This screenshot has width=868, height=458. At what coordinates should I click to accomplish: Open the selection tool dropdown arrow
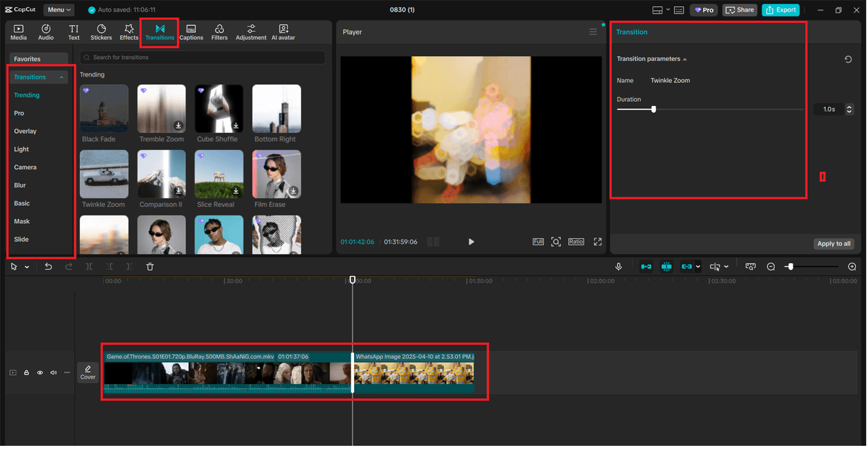27,267
